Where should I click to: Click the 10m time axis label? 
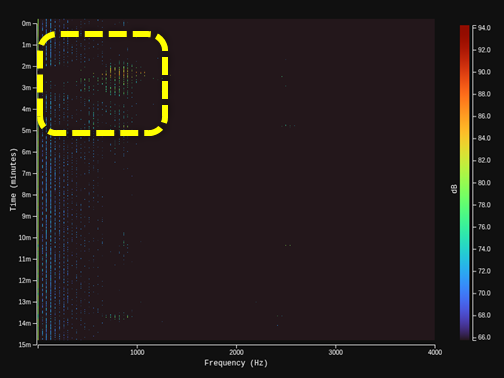tap(25, 238)
